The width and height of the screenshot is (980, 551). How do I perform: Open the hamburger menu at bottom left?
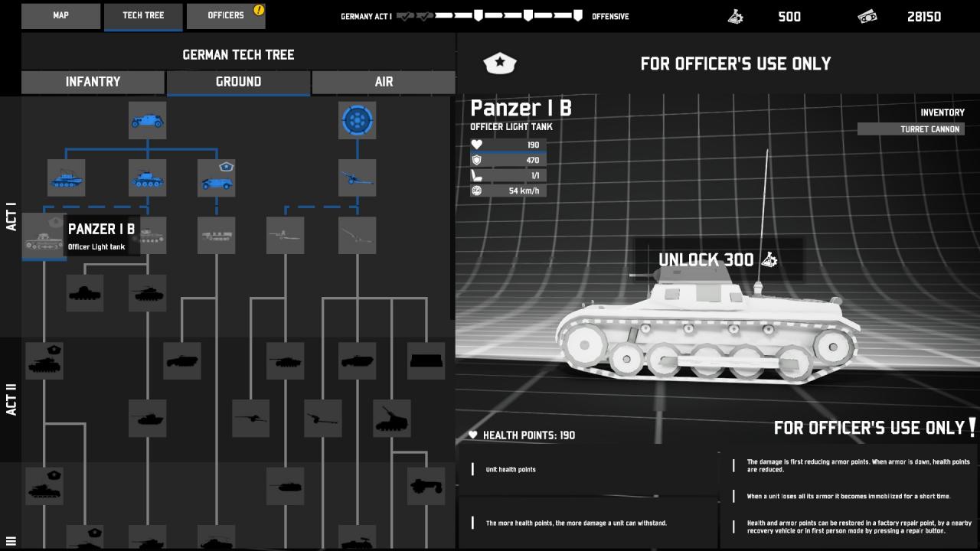click(x=11, y=541)
